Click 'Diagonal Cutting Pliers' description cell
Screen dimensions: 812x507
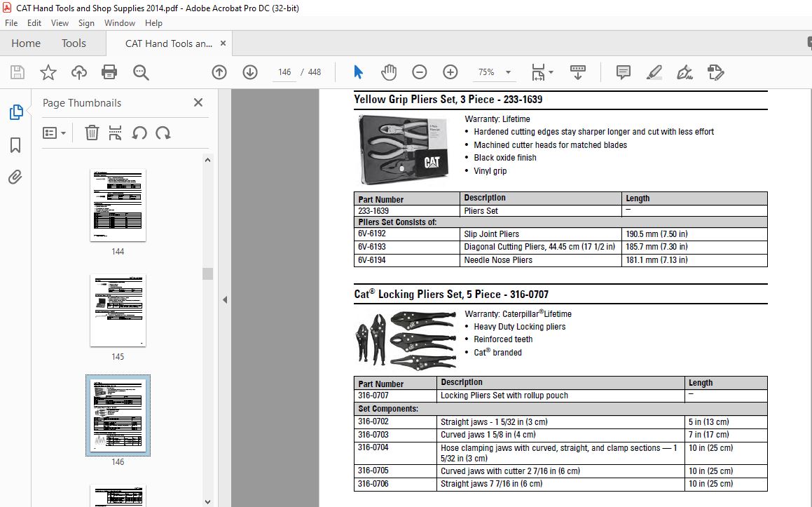541,247
